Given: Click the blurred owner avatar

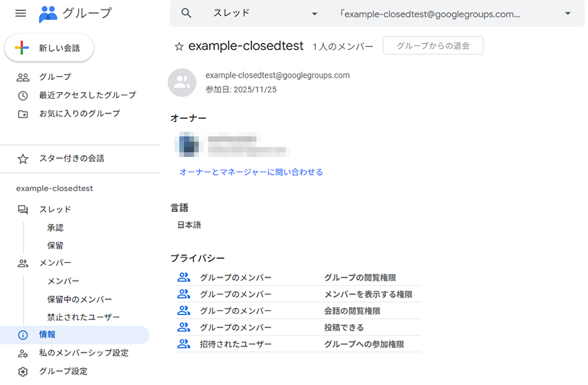Looking at the screenshot, I should point(189,145).
